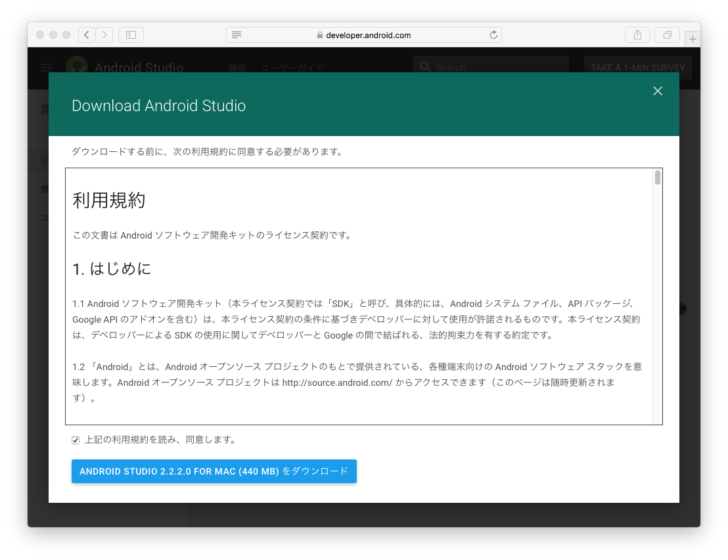Image resolution: width=728 pixels, height=560 pixels.
Task: Close the Download Android Studio dialog
Action: pyautogui.click(x=658, y=91)
